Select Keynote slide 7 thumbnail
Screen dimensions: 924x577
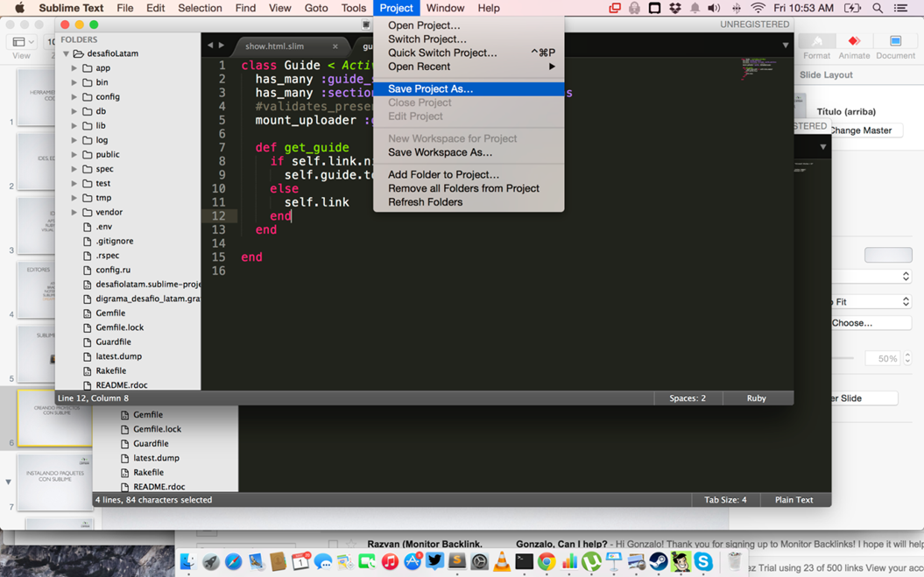point(55,482)
